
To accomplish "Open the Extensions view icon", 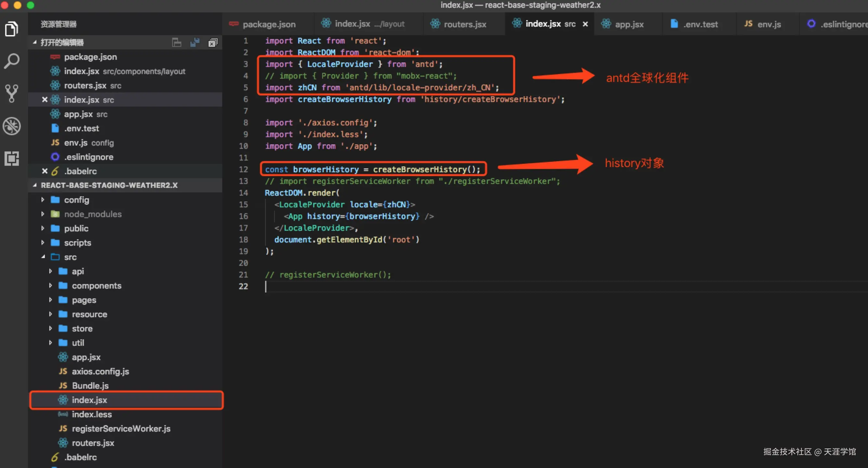I will [12, 158].
